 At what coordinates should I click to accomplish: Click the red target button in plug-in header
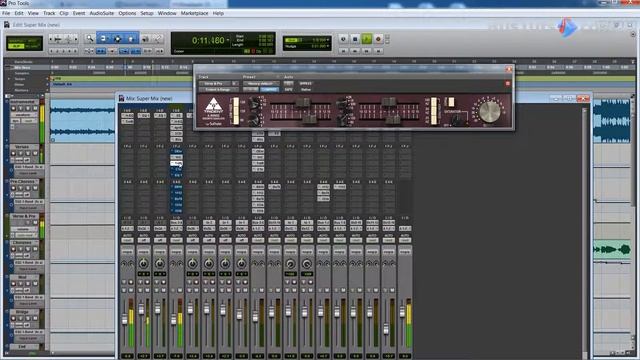(507, 83)
